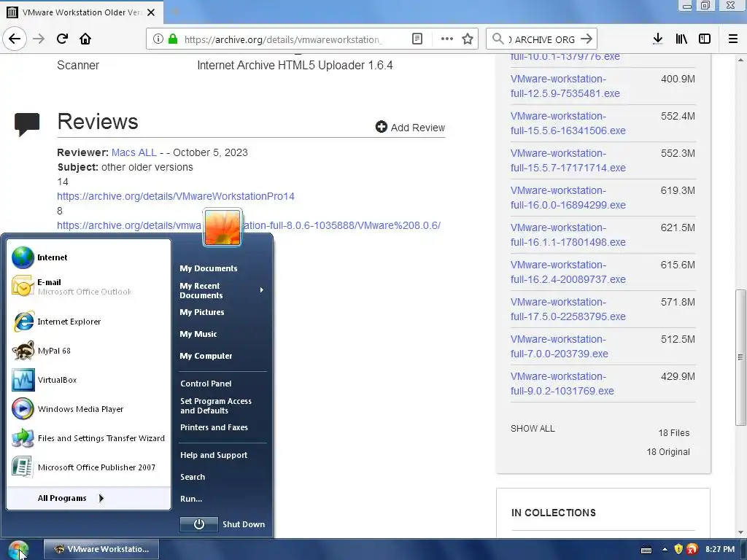Download VMware-workstation-full-9.0.2-1031769.exe
The image size is (747, 560).
click(x=562, y=384)
